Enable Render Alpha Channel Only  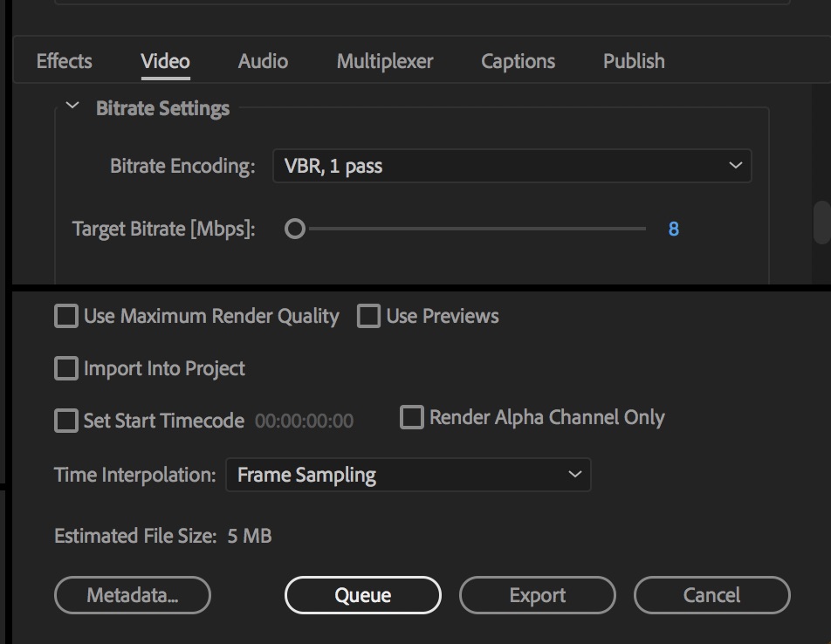412,417
